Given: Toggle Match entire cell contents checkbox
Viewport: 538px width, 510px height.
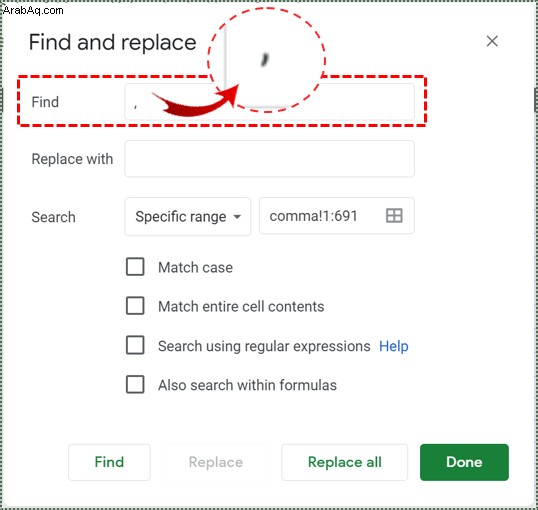Looking at the screenshot, I should [x=135, y=306].
